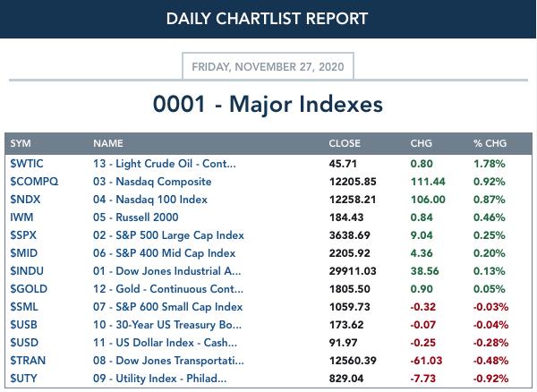Click the Russell 2000 name link

pos(136,217)
